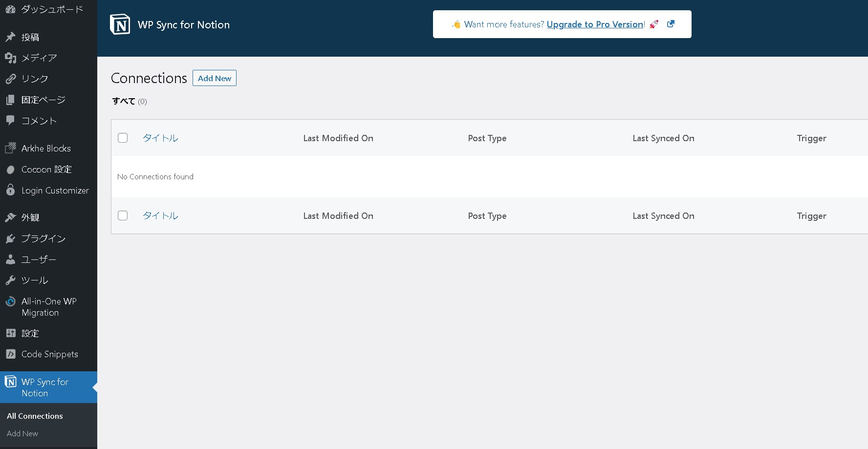Click the コメント speech bubble icon
The image size is (868, 449).
tap(10, 120)
